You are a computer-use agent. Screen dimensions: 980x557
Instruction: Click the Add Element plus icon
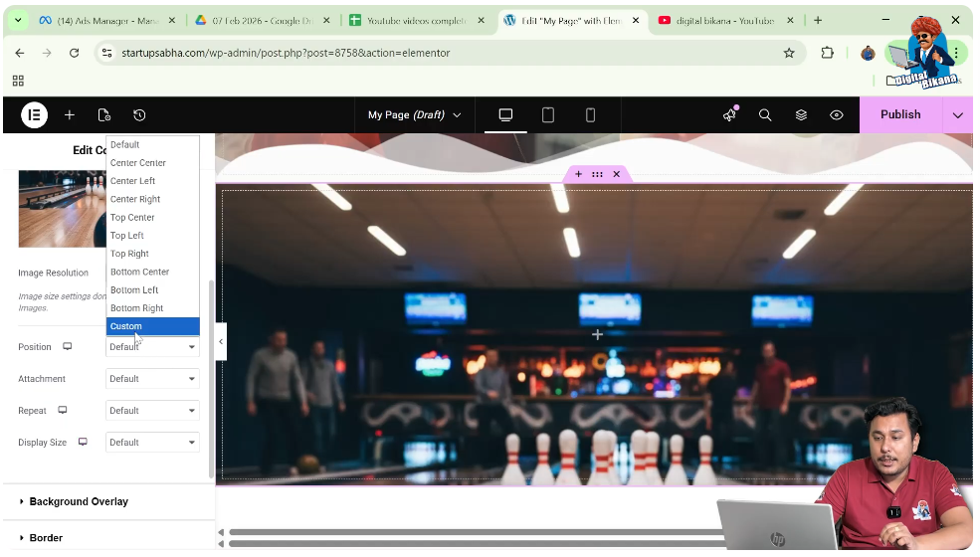point(70,115)
